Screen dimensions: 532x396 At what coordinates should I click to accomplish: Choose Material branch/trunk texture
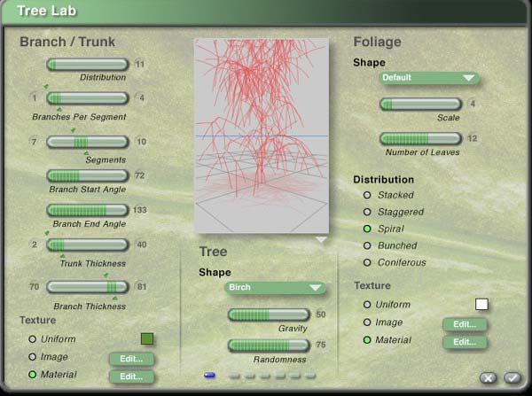click(33, 375)
